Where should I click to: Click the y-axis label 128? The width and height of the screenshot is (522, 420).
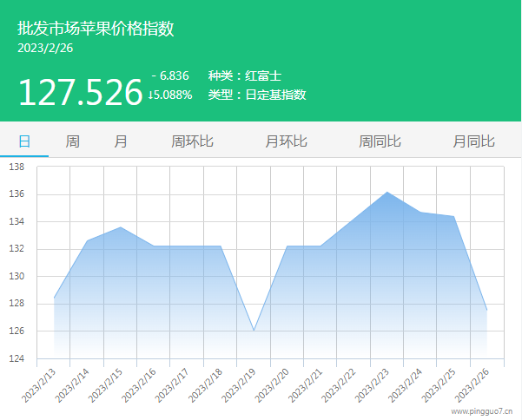(17, 303)
